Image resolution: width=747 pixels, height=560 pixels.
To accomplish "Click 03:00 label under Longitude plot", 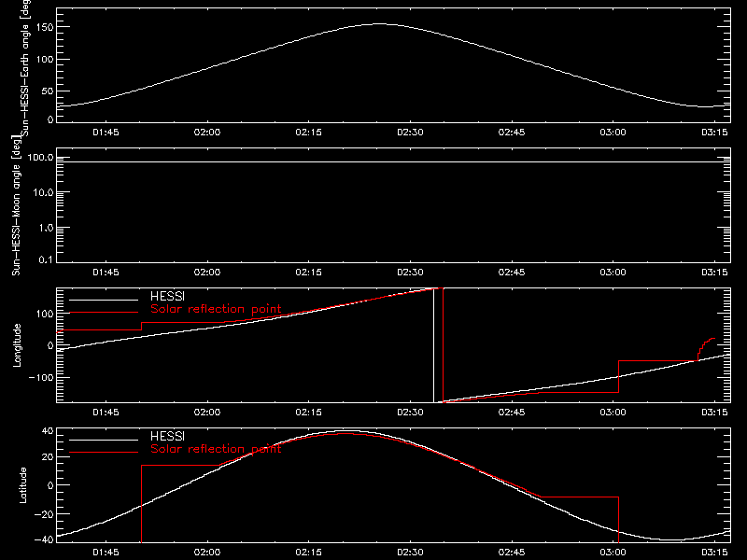I will pyautogui.click(x=613, y=413).
